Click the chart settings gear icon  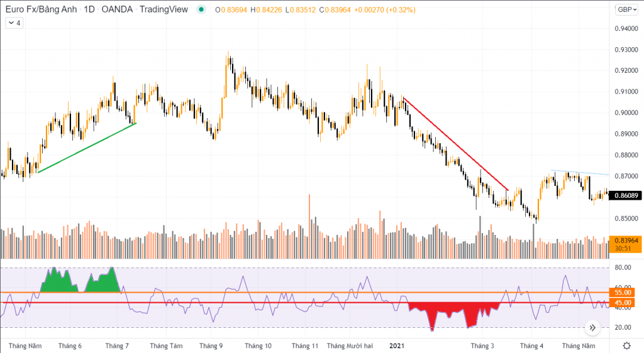click(627, 345)
